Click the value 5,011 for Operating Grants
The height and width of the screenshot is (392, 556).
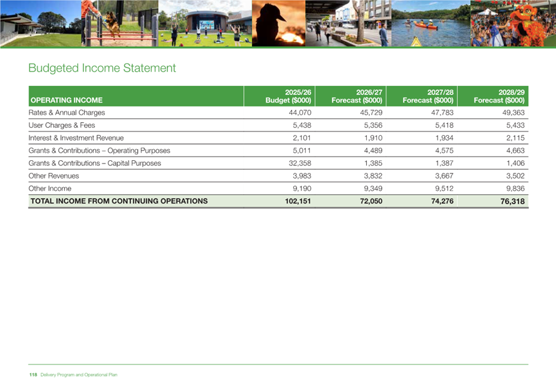point(302,150)
